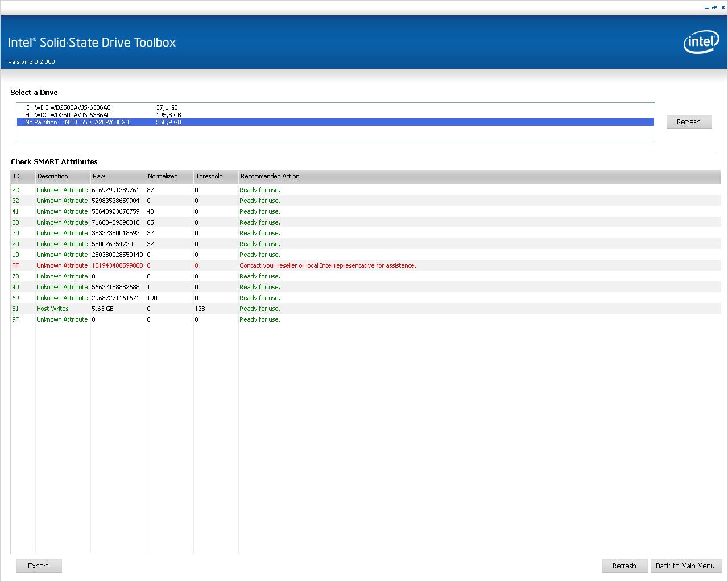This screenshot has height=582, width=728.
Task: Click the Normalized column header
Action: coord(170,177)
